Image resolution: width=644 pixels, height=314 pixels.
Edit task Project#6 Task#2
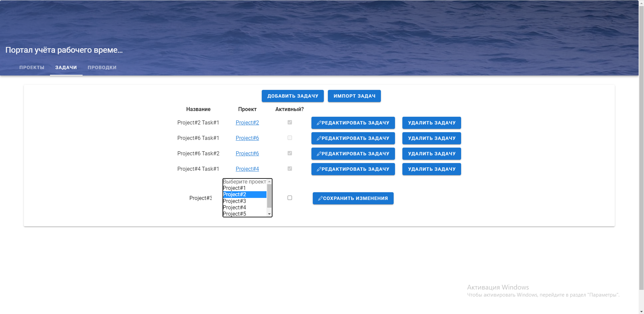pyautogui.click(x=353, y=154)
